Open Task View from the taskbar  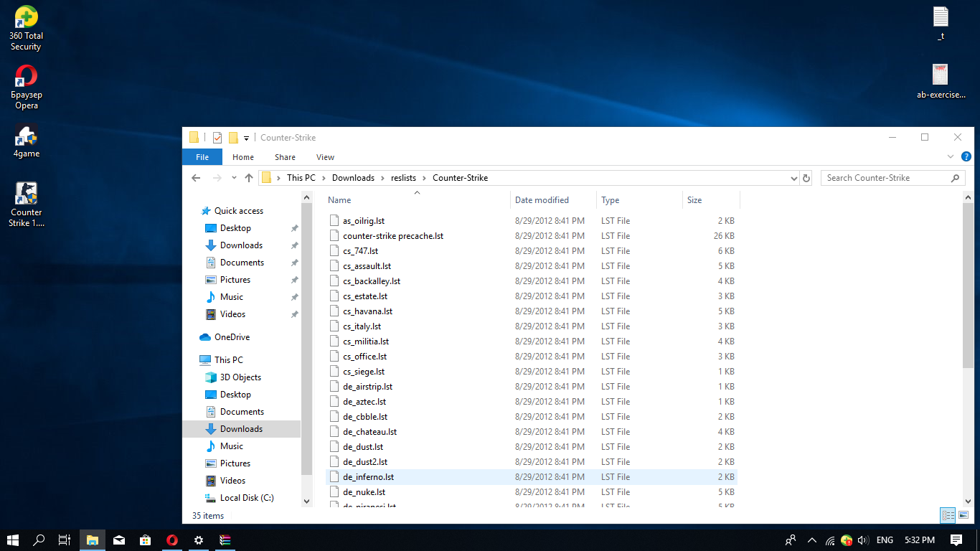click(65, 540)
